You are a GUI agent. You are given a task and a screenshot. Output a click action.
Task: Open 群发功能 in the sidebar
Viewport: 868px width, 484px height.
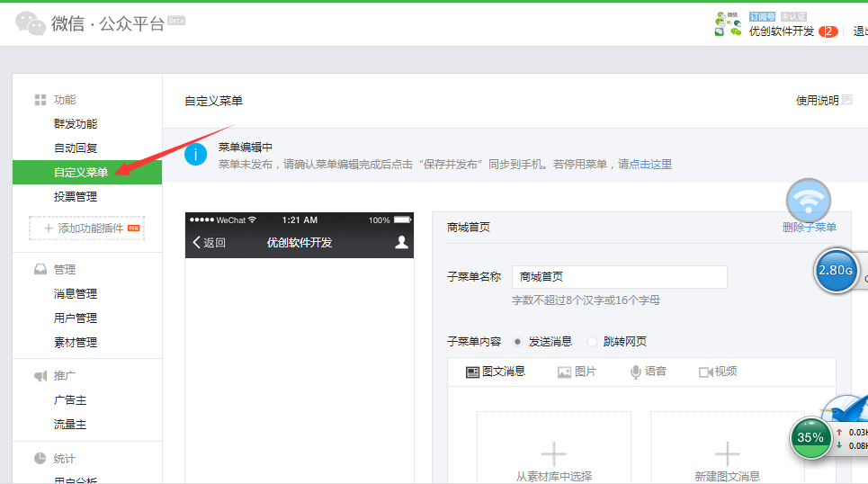pos(76,124)
